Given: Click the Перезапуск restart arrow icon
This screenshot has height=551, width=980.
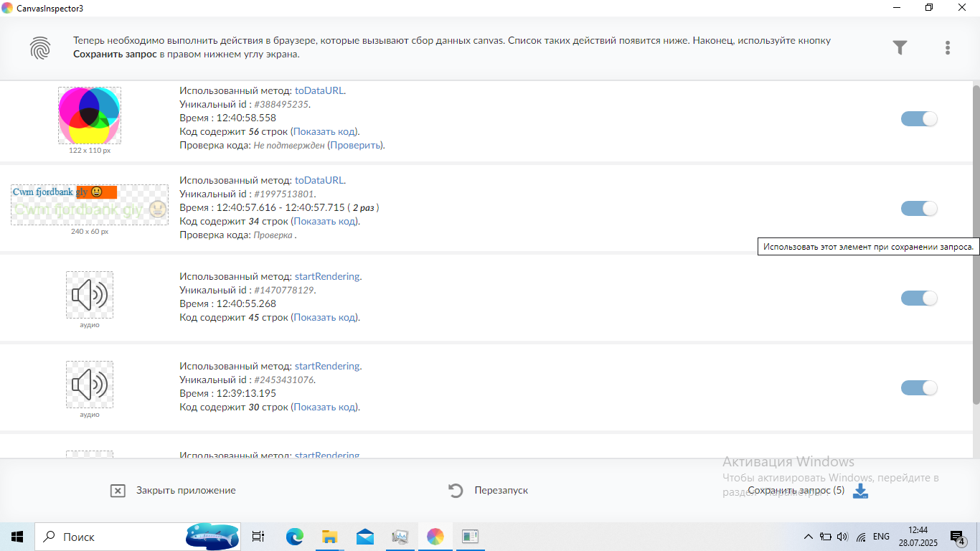Looking at the screenshot, I should [456, 491].
